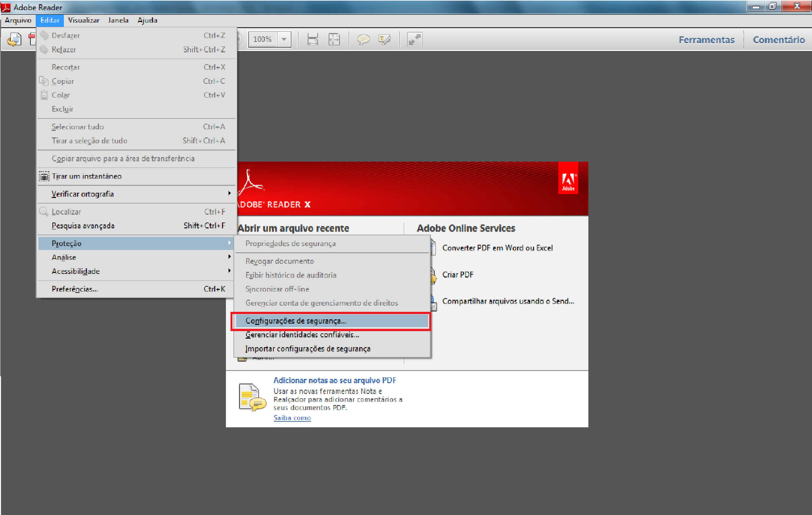Open the Ajuda menu
This screenshot has height=515, width=812.
click(147, 20)
